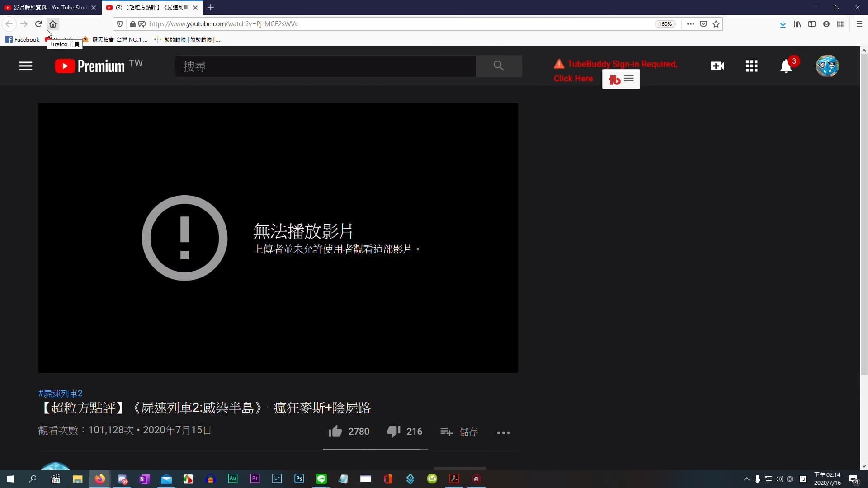Open the Facebook bookmark
The height and width of the screenshot is (488, 868).
pos(23,39)
